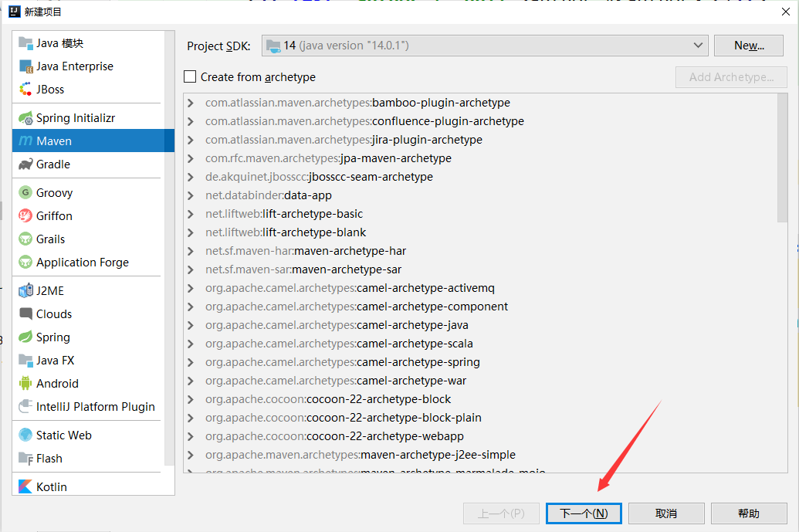The image size is (799, 532).
Task: Expand camel-archetype-spring entry
Action: tap(191, 362)
